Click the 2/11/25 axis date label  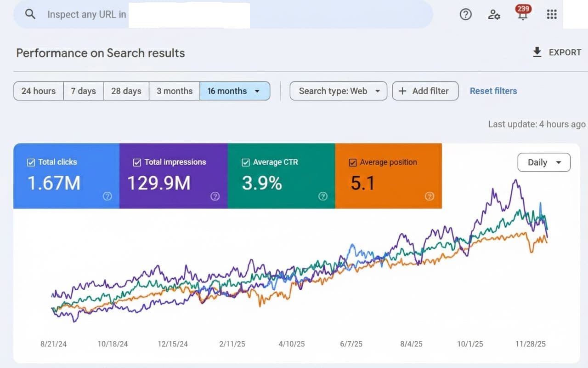[232, 344]
